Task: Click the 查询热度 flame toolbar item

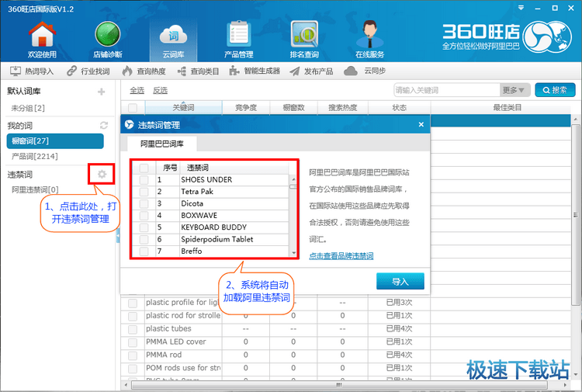Action: click(144, 71)
